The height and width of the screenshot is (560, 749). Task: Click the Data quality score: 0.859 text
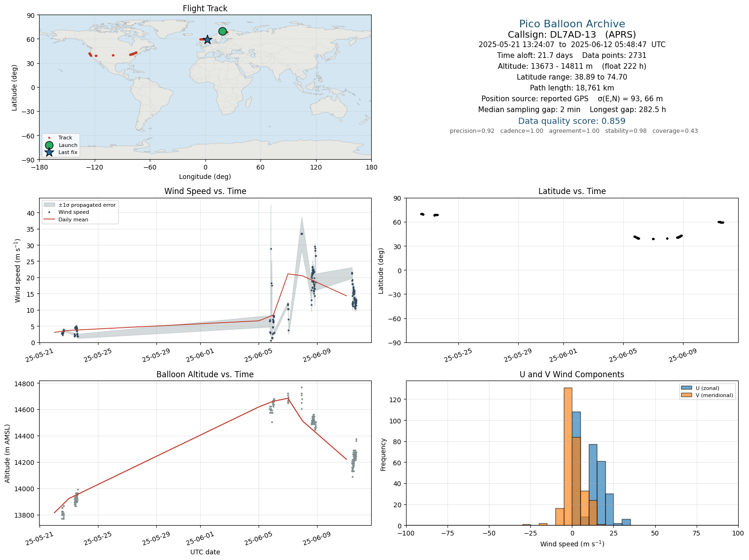point(572,121)
